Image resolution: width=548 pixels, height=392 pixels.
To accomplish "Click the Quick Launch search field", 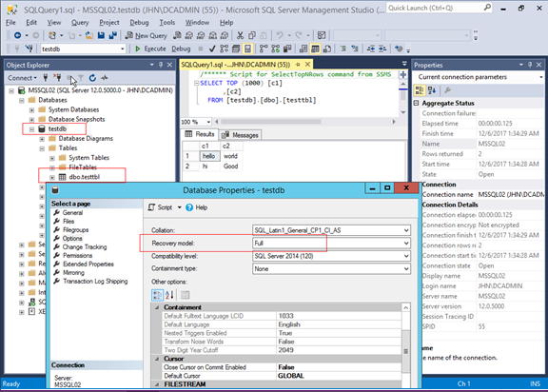I will click(439, 8).
